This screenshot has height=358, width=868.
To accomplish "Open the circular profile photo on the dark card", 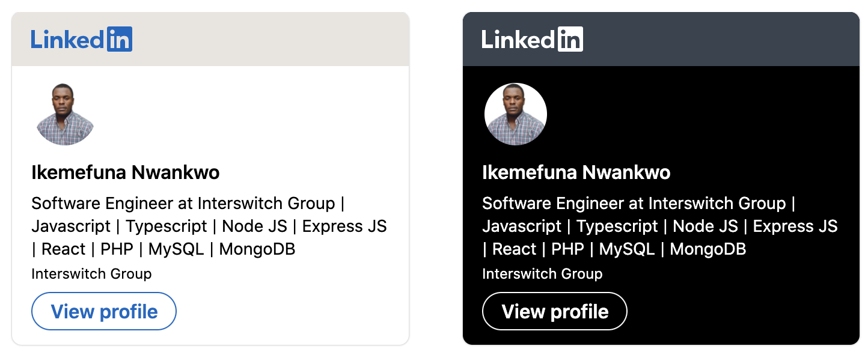I will (516, 114).
